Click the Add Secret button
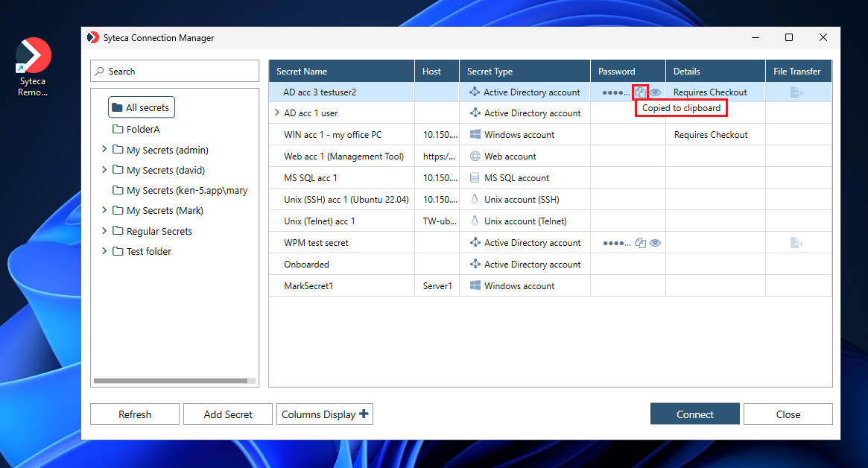868x468 pixels. point(228,414)
